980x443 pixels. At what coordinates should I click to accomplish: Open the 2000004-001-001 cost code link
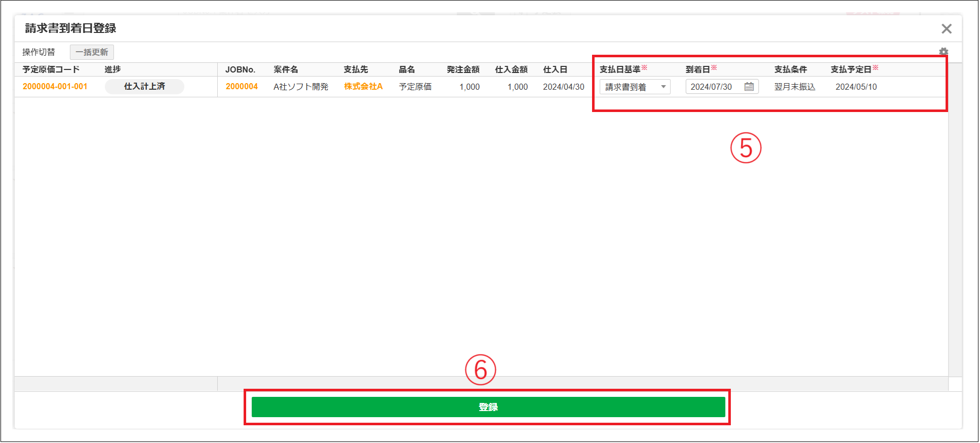(55, 87)
